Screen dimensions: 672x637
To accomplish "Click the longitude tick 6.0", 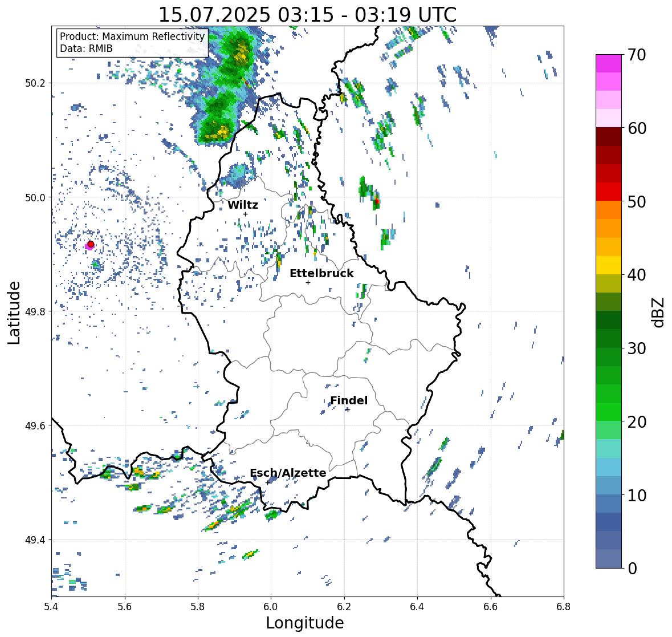I will pos(271,607).
